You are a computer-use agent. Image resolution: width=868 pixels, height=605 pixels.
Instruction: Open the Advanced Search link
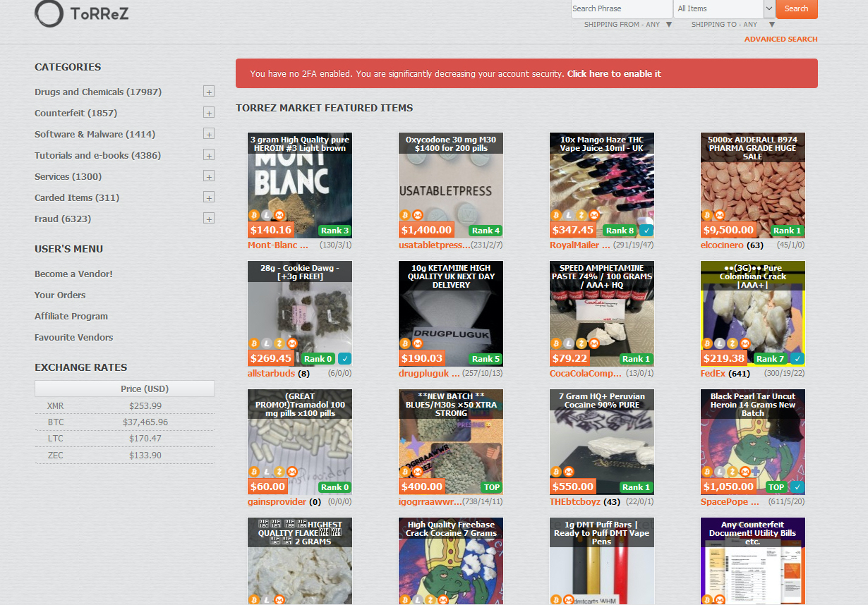pos(781,39)
